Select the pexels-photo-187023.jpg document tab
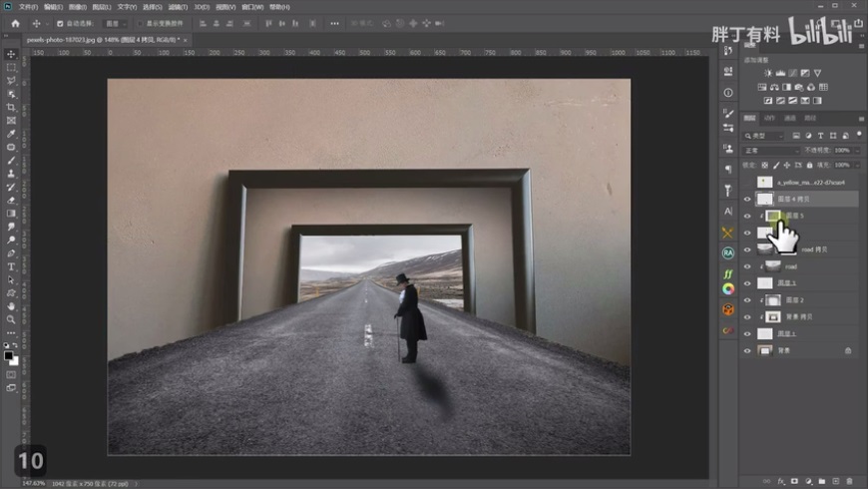This screenshot has width=868, height=489. [110, 39]
